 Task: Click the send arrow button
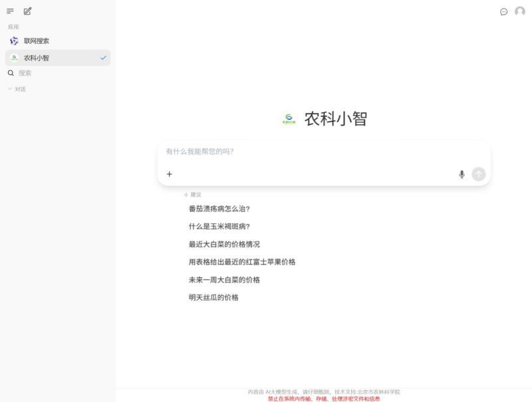point(479,174)
